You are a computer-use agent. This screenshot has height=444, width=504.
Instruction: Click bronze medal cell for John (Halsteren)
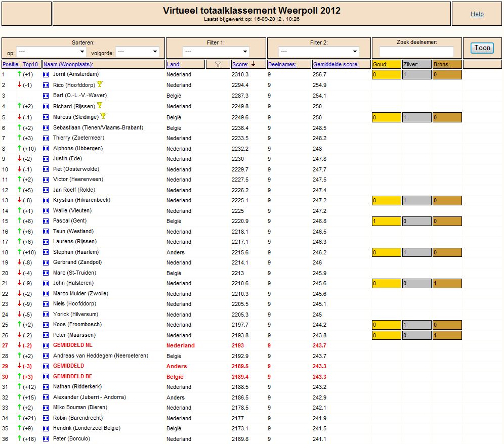click(447, 283)
